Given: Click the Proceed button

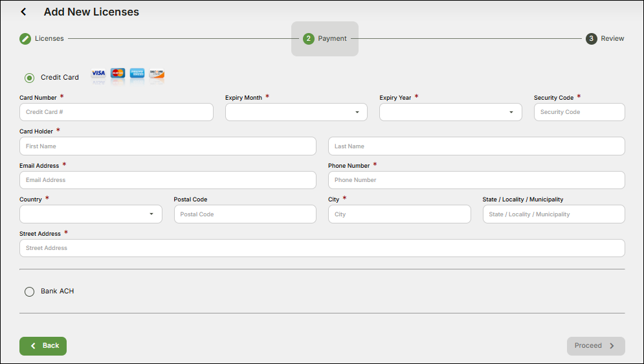Looking at the screenshot, I should pos(596,346).
